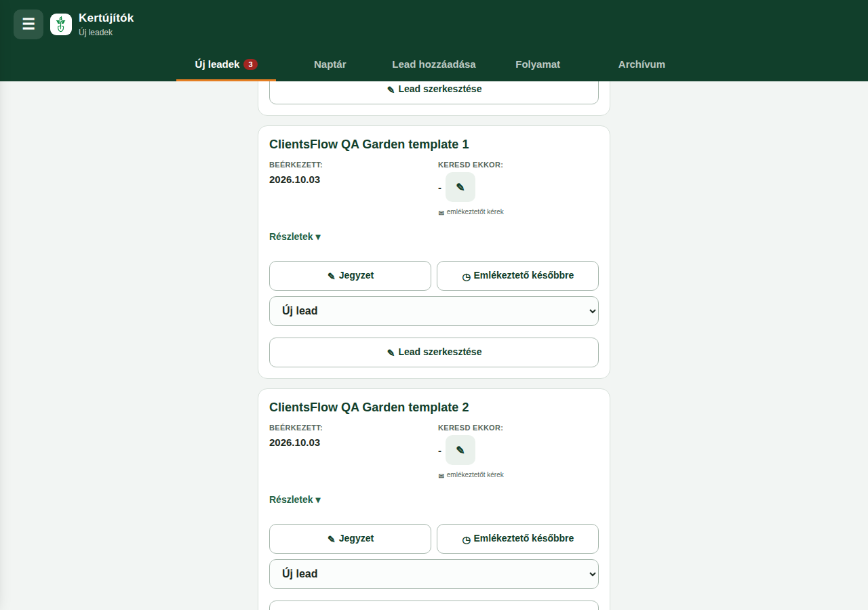
Task: Click 'emlékeztetőt kérek' under Garden template 2
Action: click(471, 475)
